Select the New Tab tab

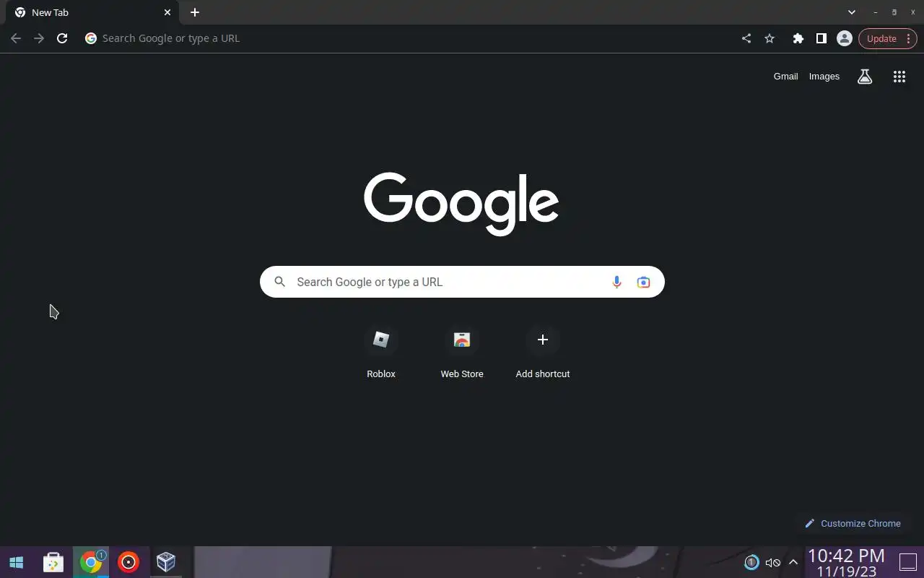(x=94, y=13)
